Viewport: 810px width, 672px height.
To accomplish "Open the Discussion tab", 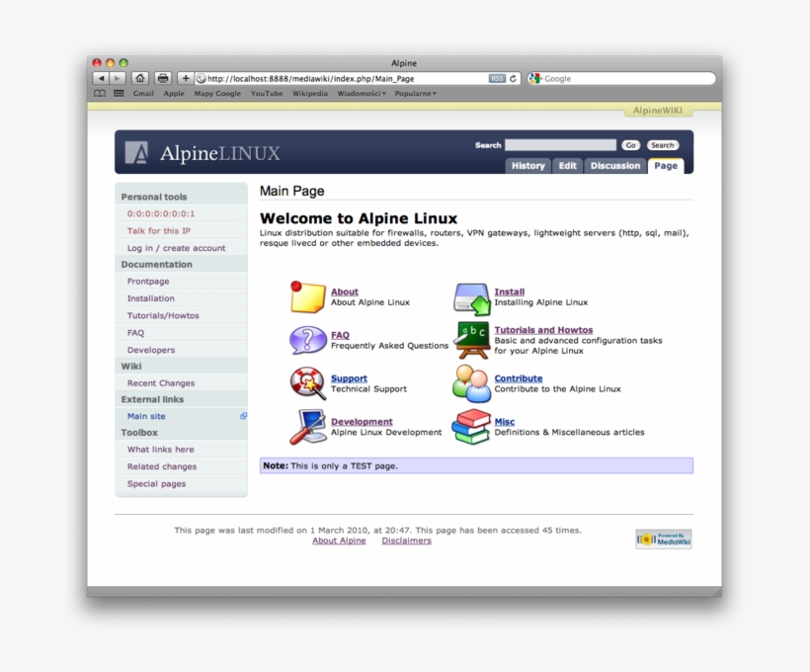I will point(615,165).
